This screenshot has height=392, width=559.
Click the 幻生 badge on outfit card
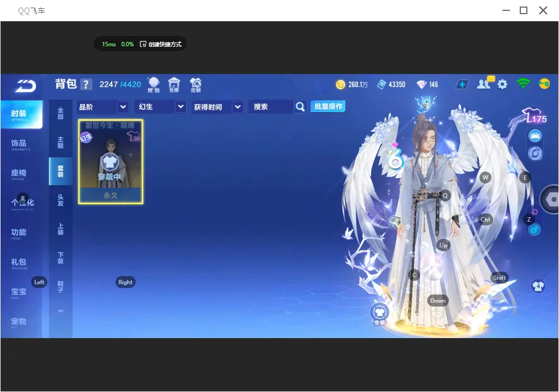pyautogui.click(x=86, y=137)
